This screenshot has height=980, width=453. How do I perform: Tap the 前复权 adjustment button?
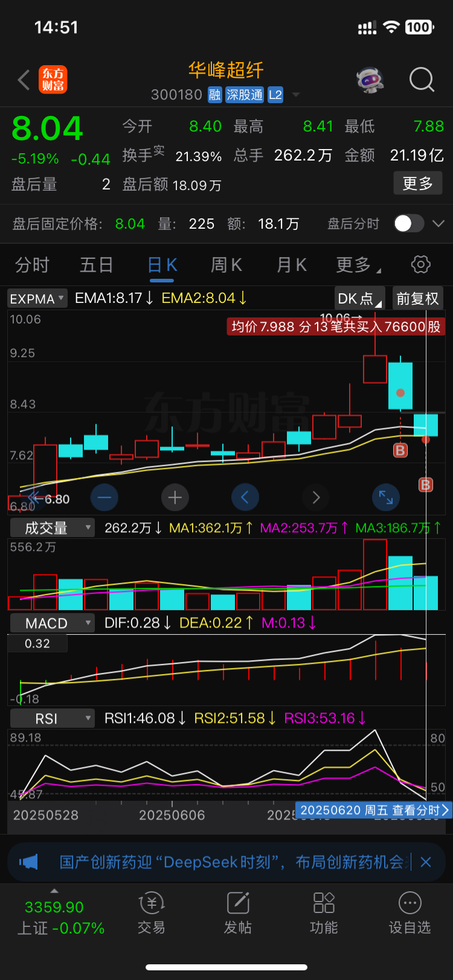(417, 298)
